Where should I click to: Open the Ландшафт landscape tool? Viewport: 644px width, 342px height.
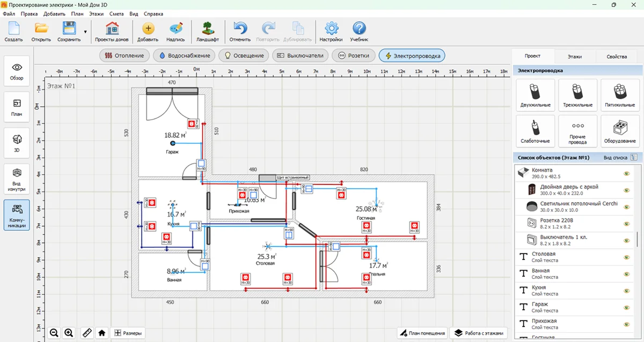[207, 32]
